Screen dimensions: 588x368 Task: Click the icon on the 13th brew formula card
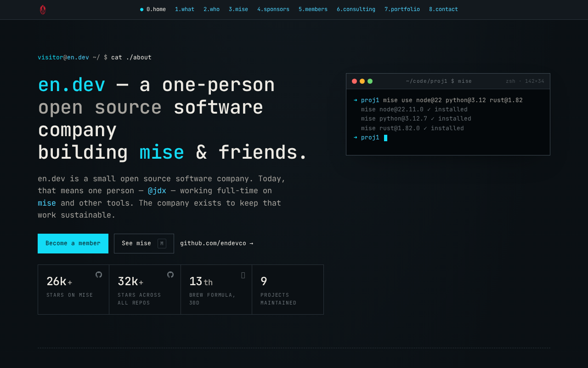[x=243, y=275]
